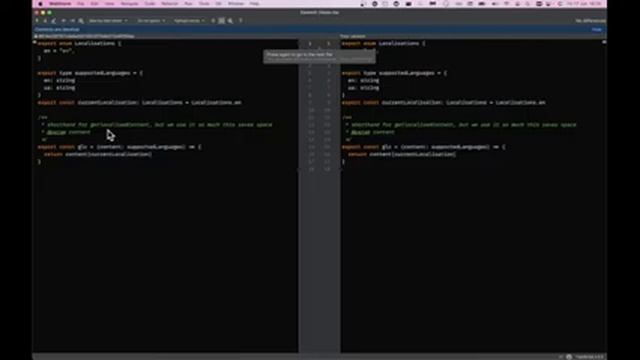
Task: Compare previous file with left arrow
Action: 64,20
